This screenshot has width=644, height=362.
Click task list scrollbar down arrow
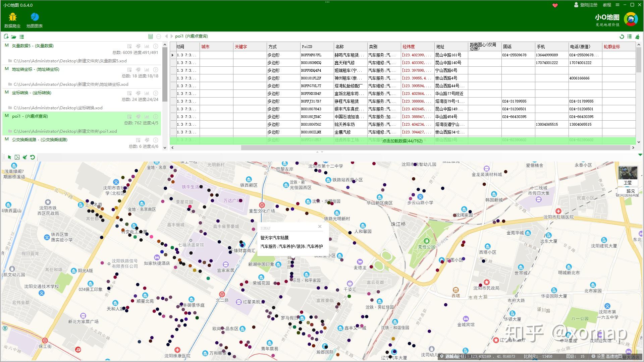point(165,147)
